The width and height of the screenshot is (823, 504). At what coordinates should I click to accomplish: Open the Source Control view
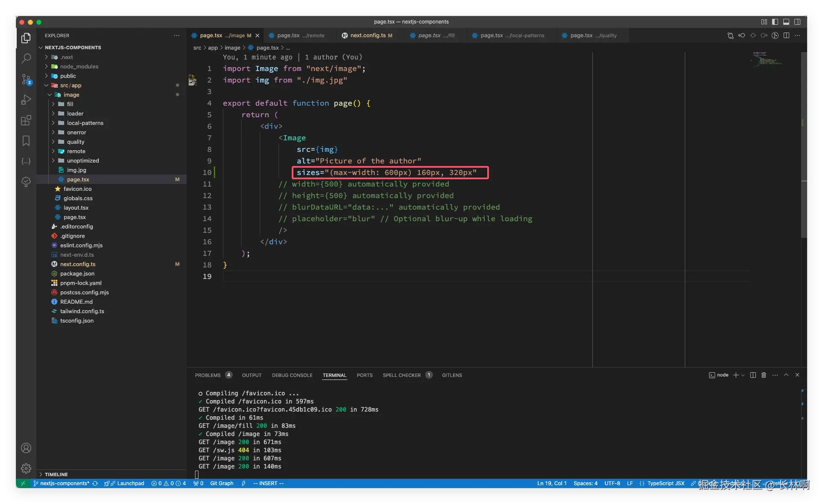point(26,79)
